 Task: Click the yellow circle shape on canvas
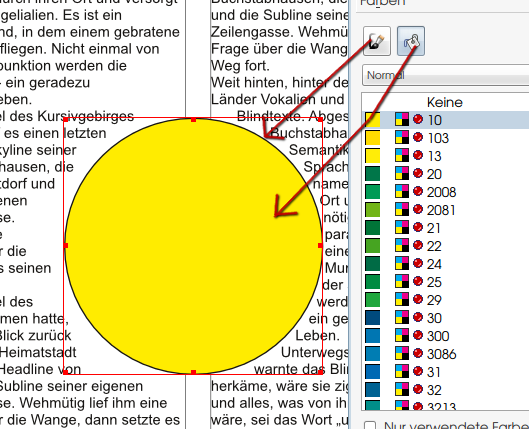point(193,246)
